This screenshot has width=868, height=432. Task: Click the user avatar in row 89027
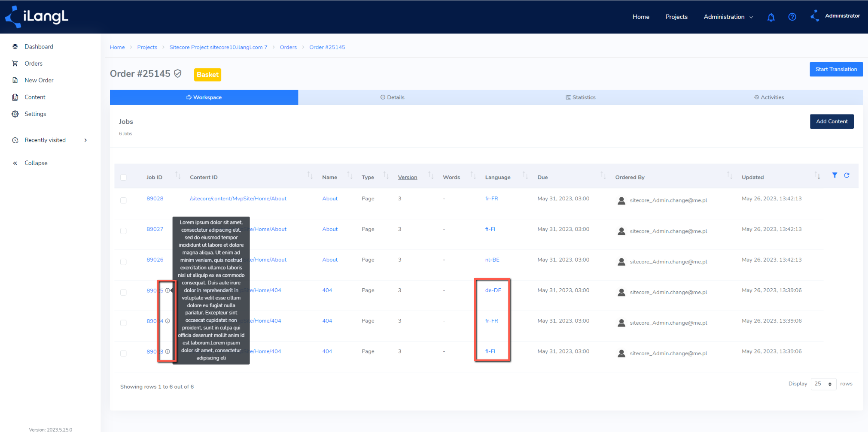pos(621,231)
